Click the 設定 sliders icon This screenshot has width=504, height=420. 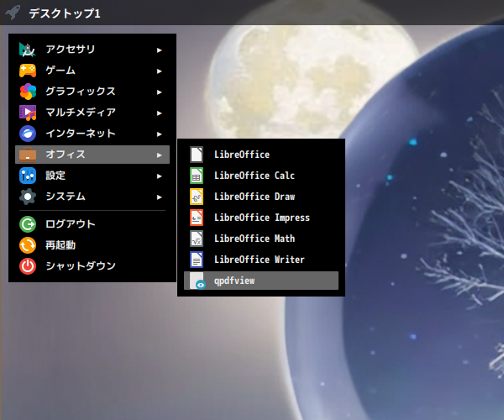tap(28, 176)
